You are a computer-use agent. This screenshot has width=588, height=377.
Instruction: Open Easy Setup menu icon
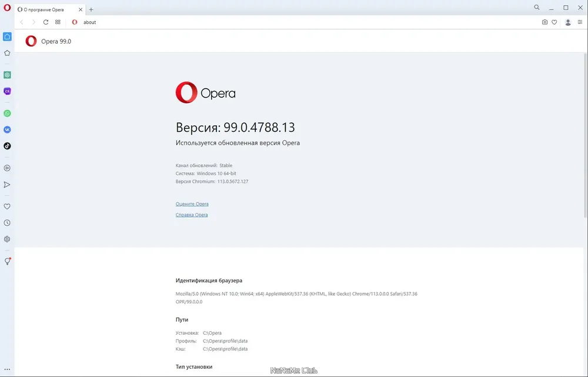580,22
